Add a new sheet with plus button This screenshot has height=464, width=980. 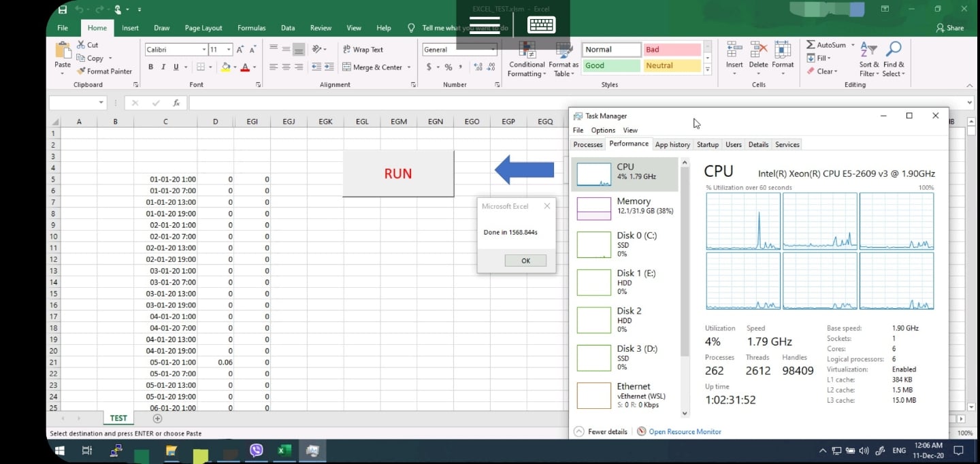click(157, 418)
